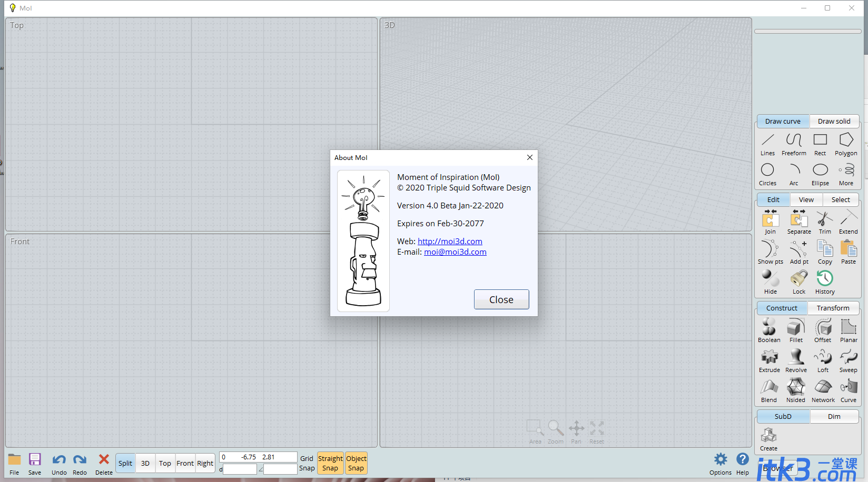Open the Draw curve tab
The width and height of the screenshot is (868, 482).
[x=783, y=121]
